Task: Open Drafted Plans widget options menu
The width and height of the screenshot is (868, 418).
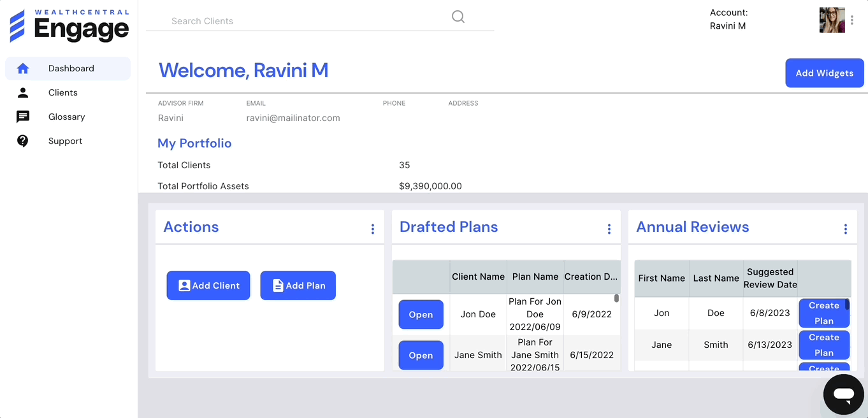Action: point(609,229)
